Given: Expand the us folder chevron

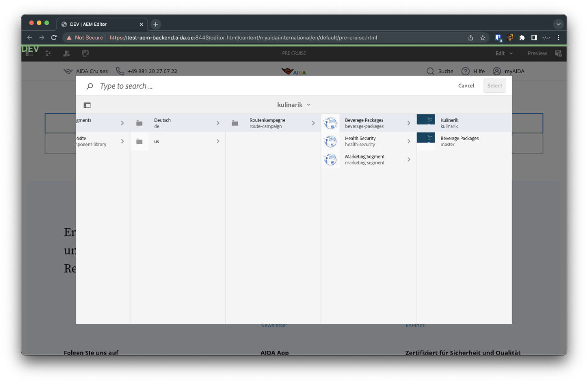Looking at the screenshot, I should [218, 141].
